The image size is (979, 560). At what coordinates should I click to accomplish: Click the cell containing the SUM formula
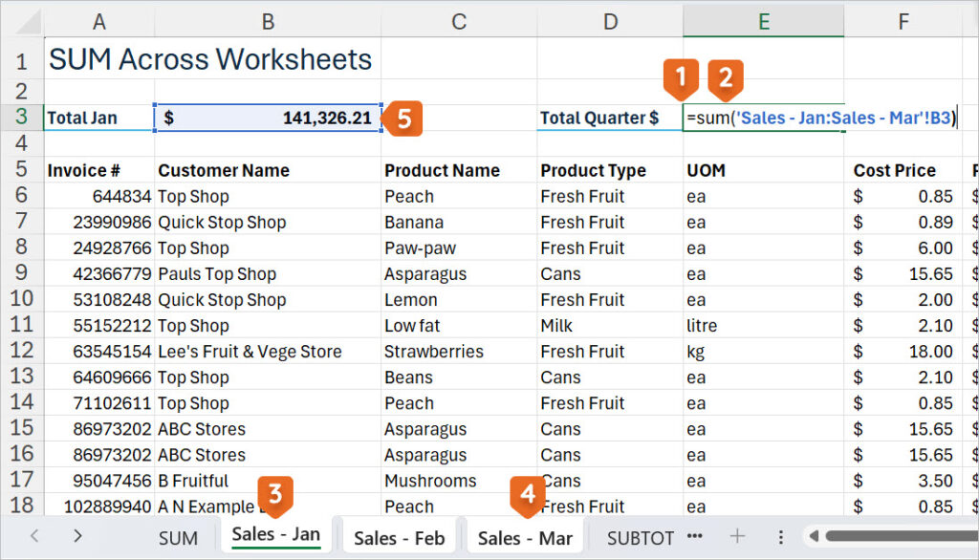pos(763,118)
